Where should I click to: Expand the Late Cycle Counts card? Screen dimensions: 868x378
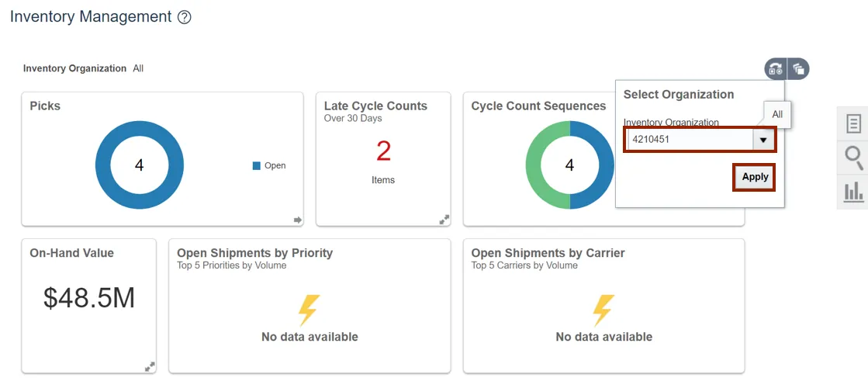(x=444, y=220)
